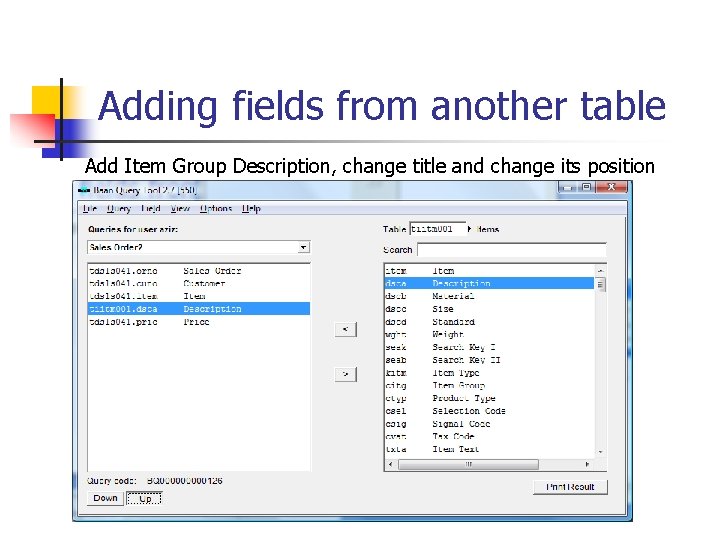Click field list vertical scrollbar down arrow
The height and width of the screenshot is (540, 720).
600,452
